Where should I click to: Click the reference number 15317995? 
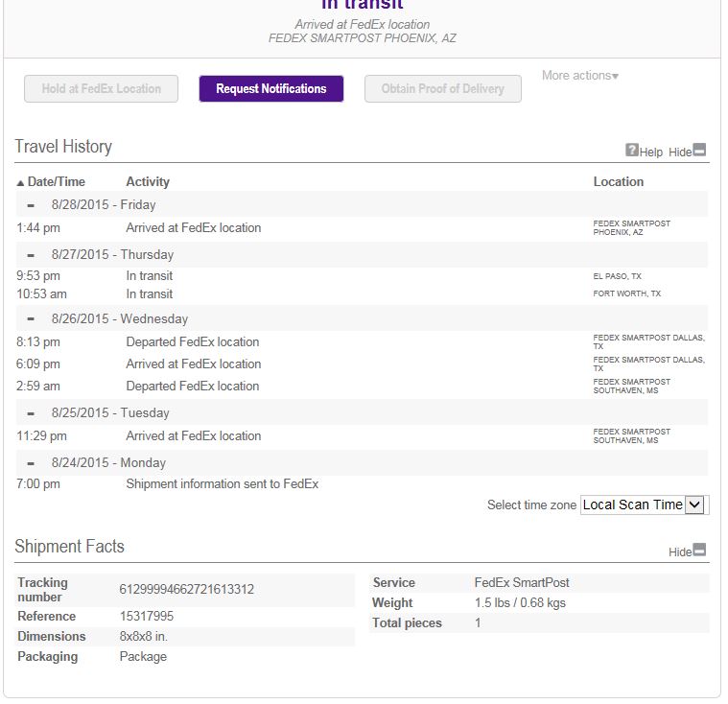pos(146,617)
